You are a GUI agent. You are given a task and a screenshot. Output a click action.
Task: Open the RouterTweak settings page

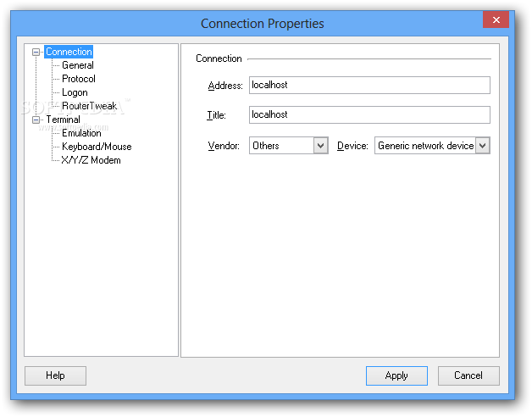90,106
